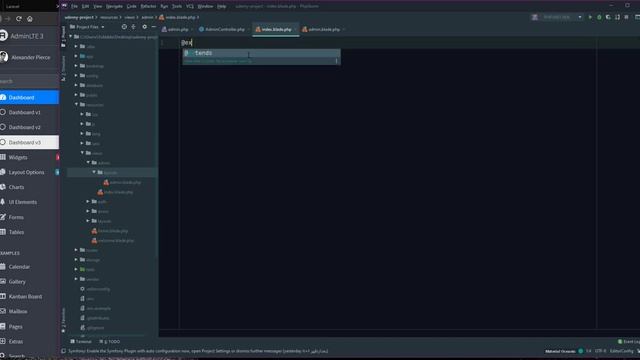Hide the Project panel with minus icon

click(153, 27)
